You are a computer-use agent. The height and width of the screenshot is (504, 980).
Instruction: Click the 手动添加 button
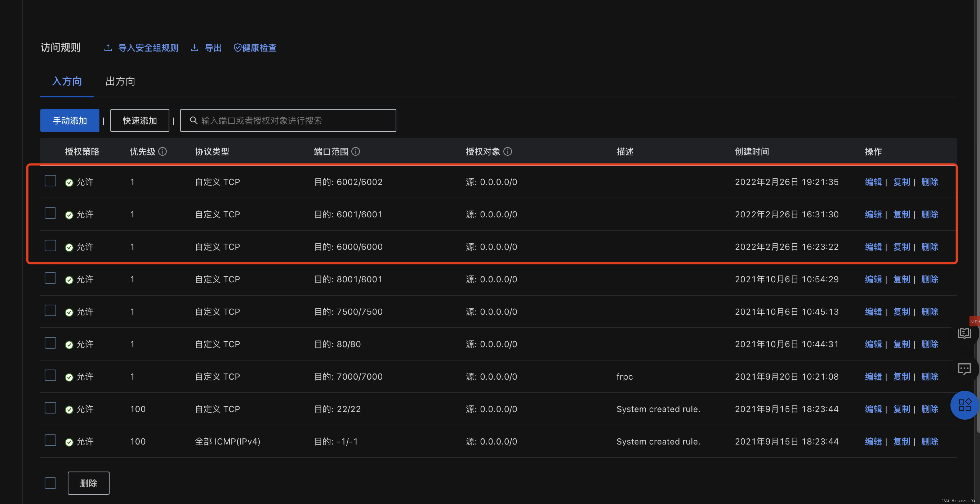point(70,121)
